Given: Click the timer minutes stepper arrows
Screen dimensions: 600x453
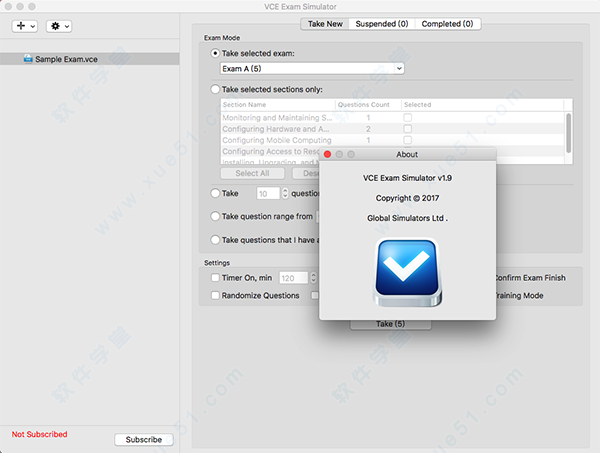Looking at the screenshot, I should [313, 278].
